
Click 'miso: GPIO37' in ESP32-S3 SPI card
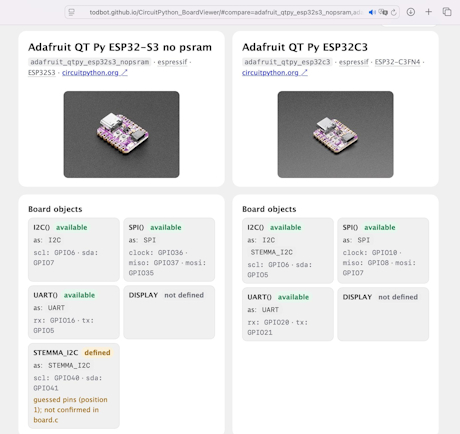(154, 263)
